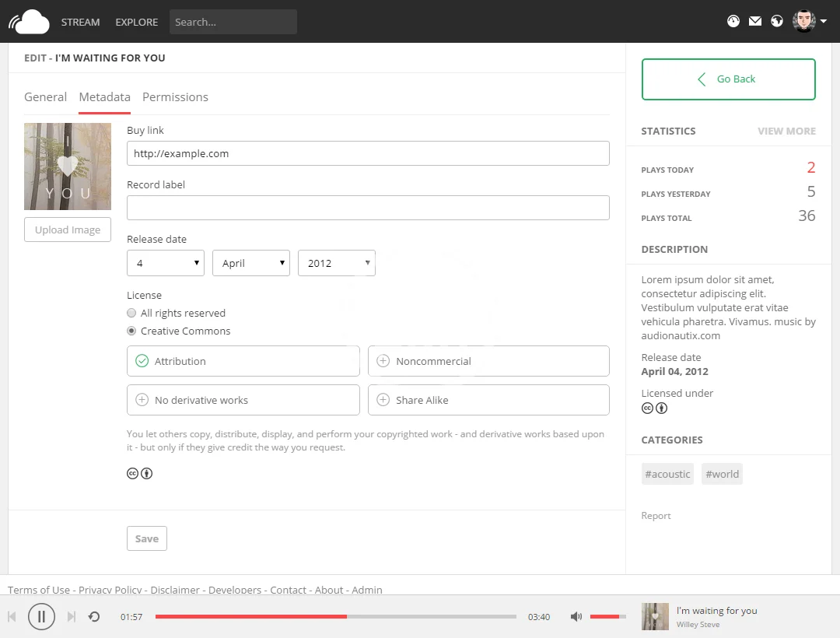Click the cloud logo in header
This screenshot has width=840, height=638.
(x=30, y=22)
